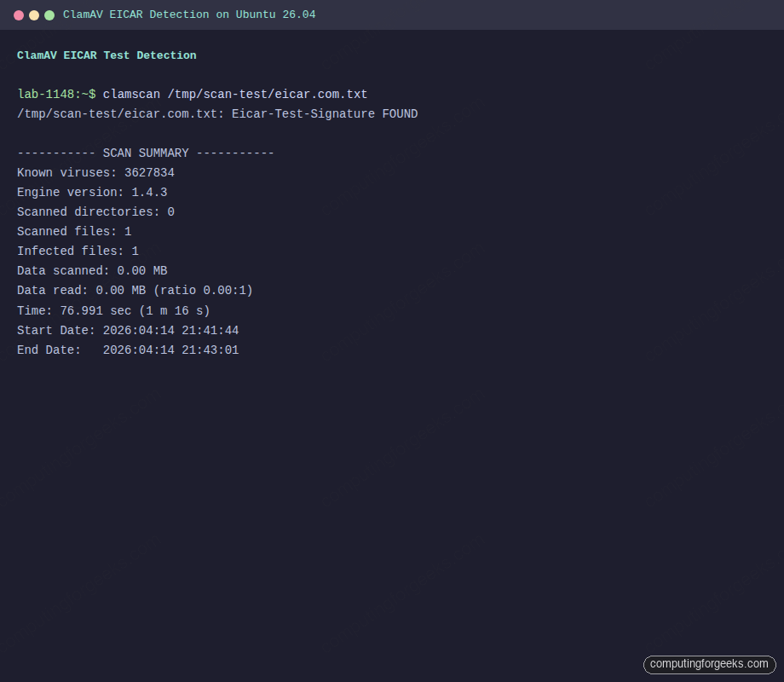Select the Infected files line
Screen dimensions: 784x682
click(x=77, y=251)
